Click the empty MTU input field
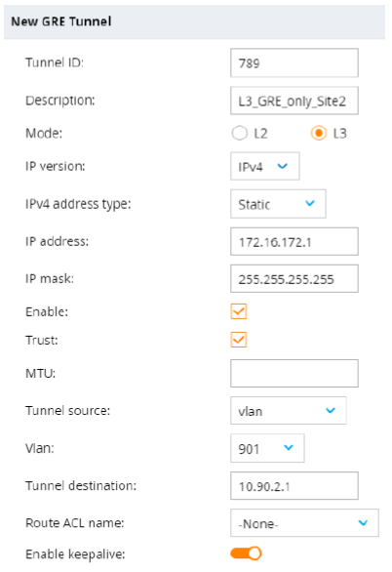 [x=294, y=373]
